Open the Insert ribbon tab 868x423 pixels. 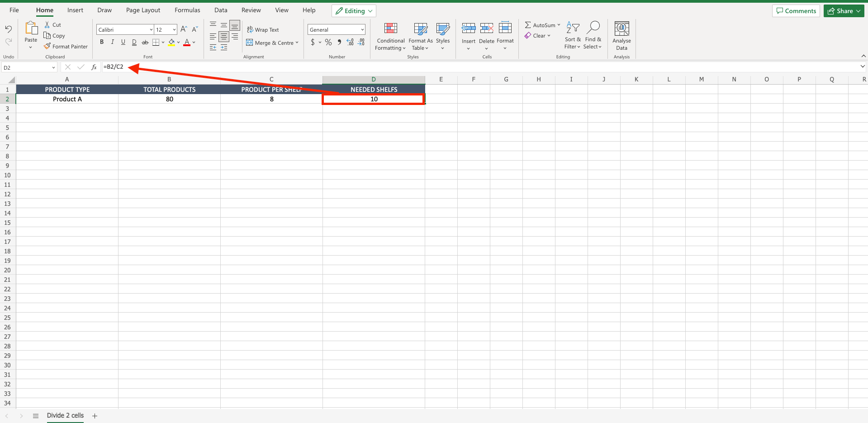pos(75,10)
